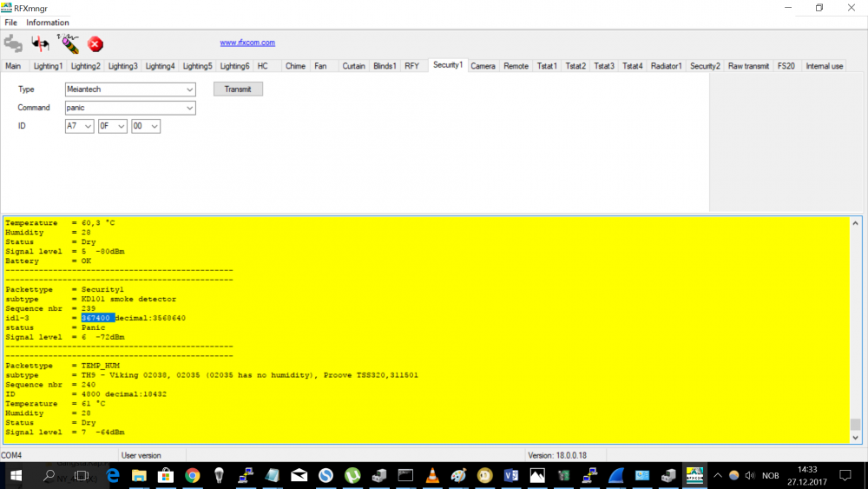
Task: Click the log panel vertical scrollbar
Action: 856,330
